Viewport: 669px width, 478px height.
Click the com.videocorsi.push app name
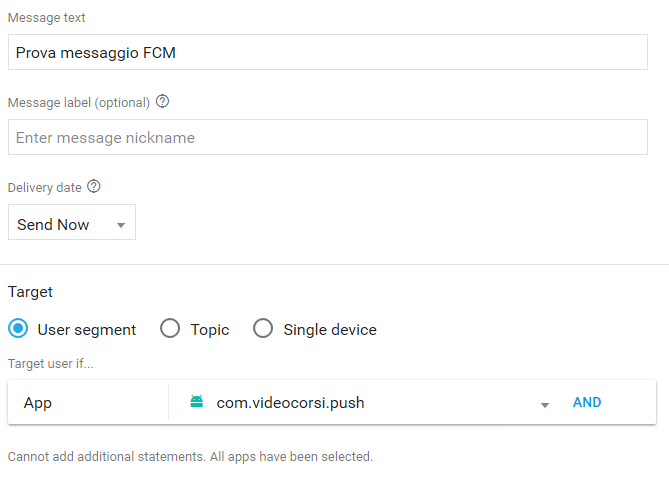click(x=290, y=403)
